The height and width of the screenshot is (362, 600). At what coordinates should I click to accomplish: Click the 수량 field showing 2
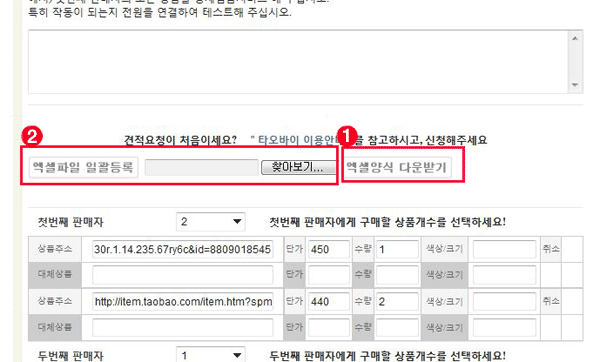397,302
